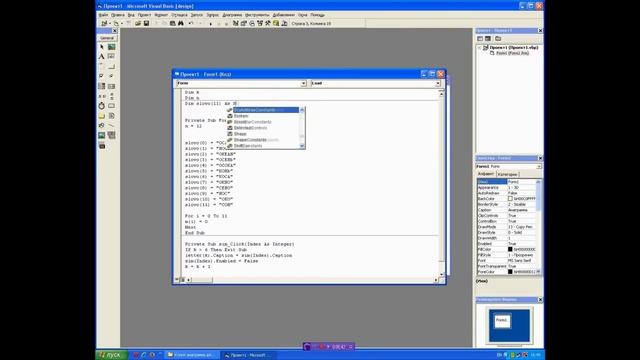Image resolution: width=640 pixels, height=360 pixels.
Task: Open the Проект menu
Action: (144, 15)
